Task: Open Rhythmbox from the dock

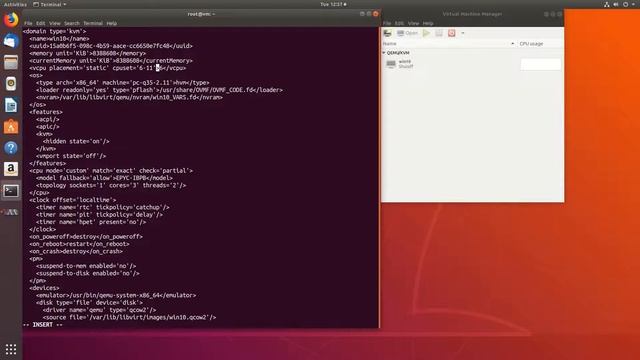Action: [11, 84]
